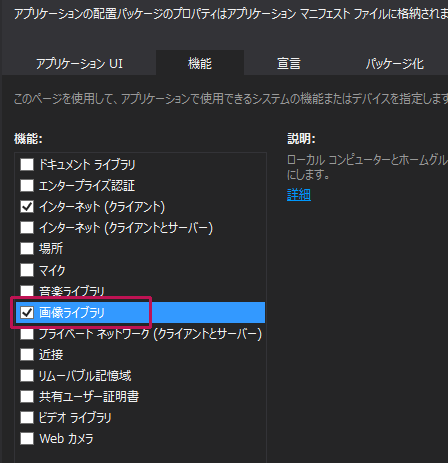Screen dimensions: 448x463
Task: Select the 画像ライブラリ list row
Action: (140, 312)
